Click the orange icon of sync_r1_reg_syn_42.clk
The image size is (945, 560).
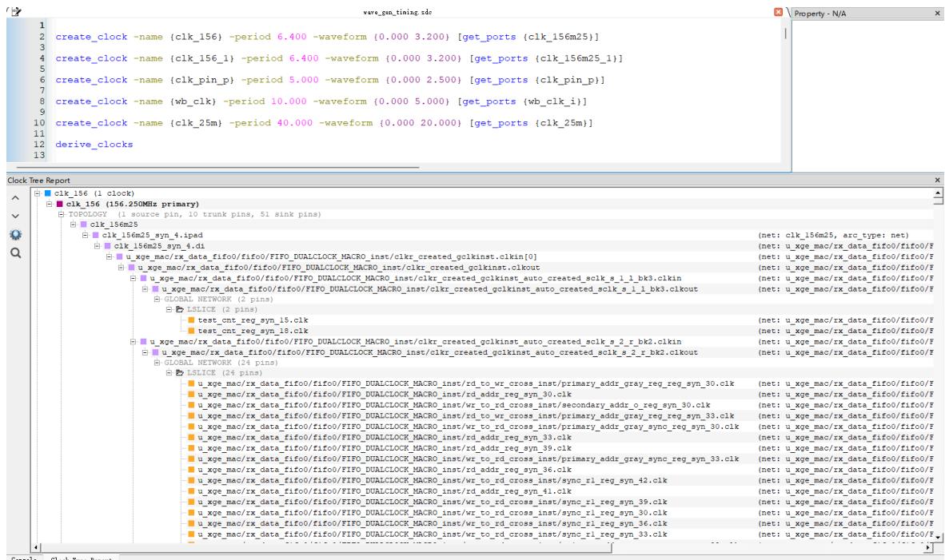click(x=191, y=481)
